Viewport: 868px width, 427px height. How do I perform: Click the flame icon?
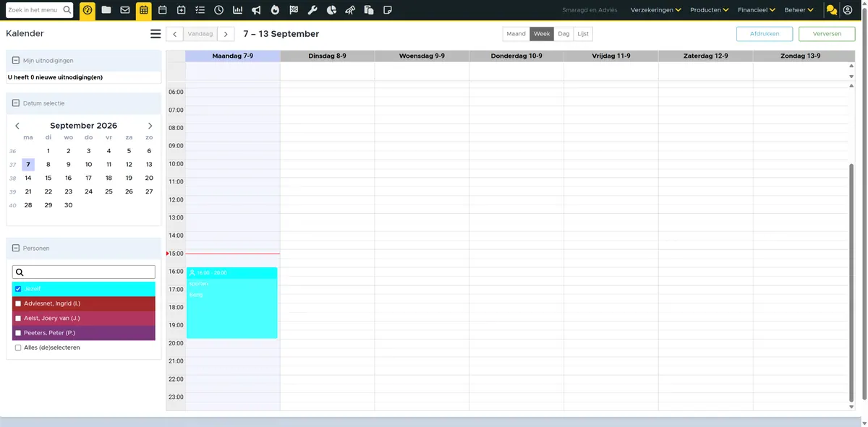tap(276, 10)
